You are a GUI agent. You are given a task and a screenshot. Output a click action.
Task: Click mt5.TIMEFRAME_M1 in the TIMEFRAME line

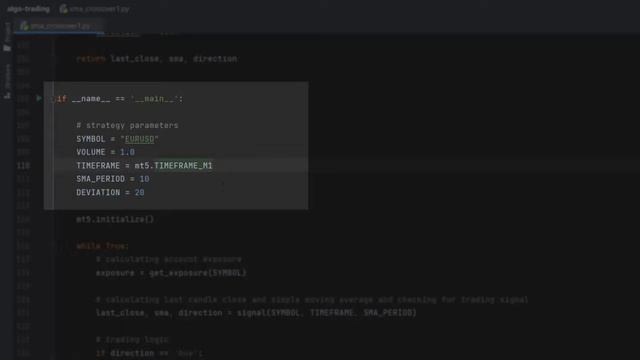click(x=173, y=166)
